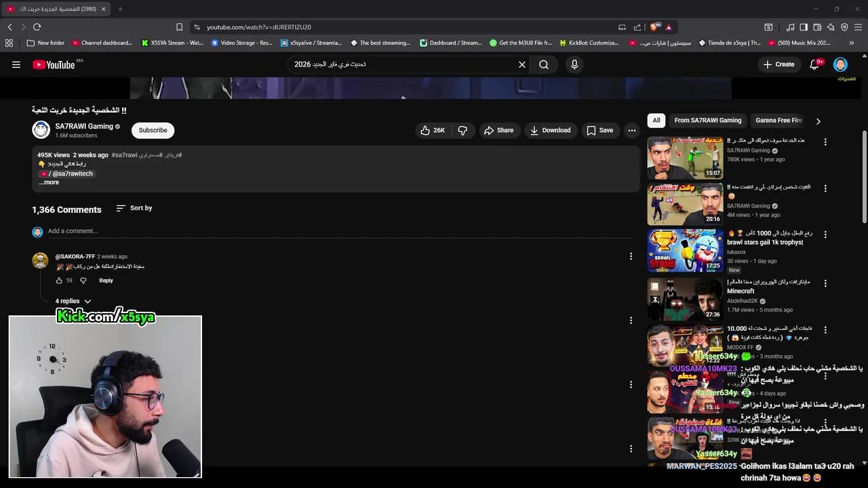868x488 pixels.
Task: Click the page vertical scrollbar
Action: (x=864, y=176)
